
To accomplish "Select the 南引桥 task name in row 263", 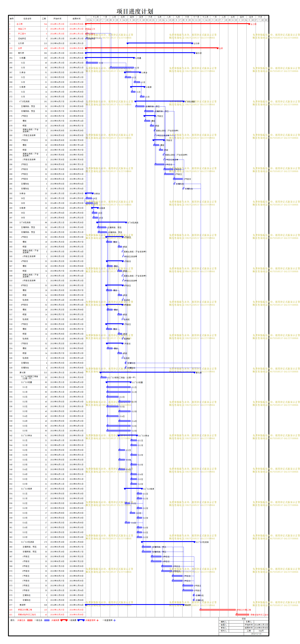I will tap(21, 53).
